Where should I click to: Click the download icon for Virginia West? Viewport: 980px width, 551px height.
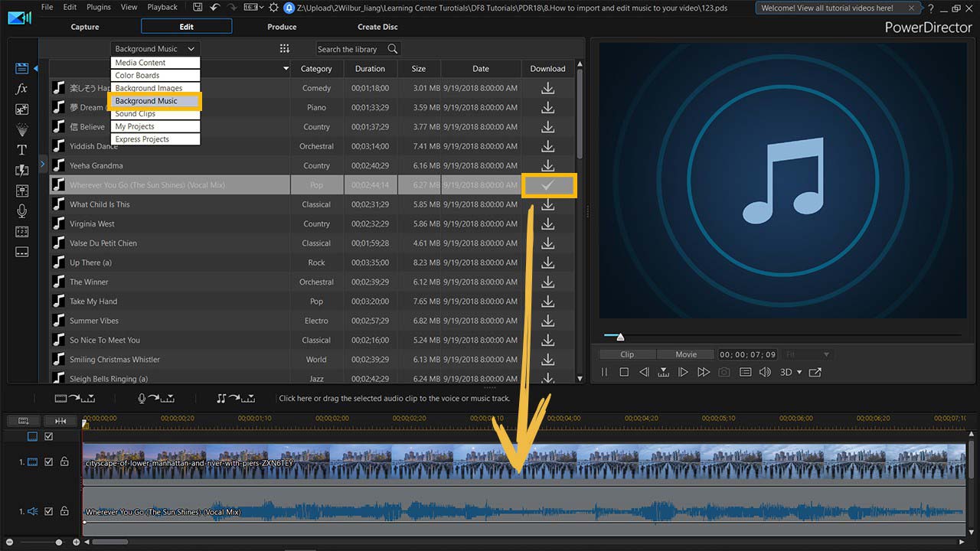[547, 223]
